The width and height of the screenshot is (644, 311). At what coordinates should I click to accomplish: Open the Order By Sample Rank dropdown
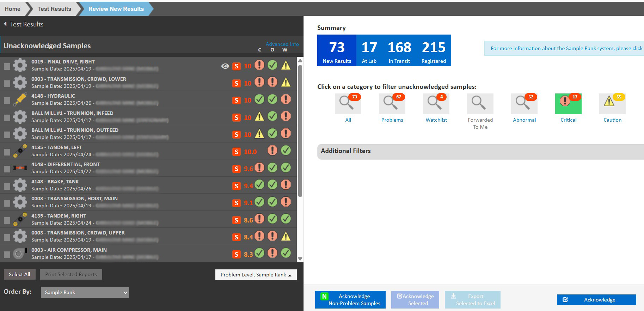(x=85, y=292)
